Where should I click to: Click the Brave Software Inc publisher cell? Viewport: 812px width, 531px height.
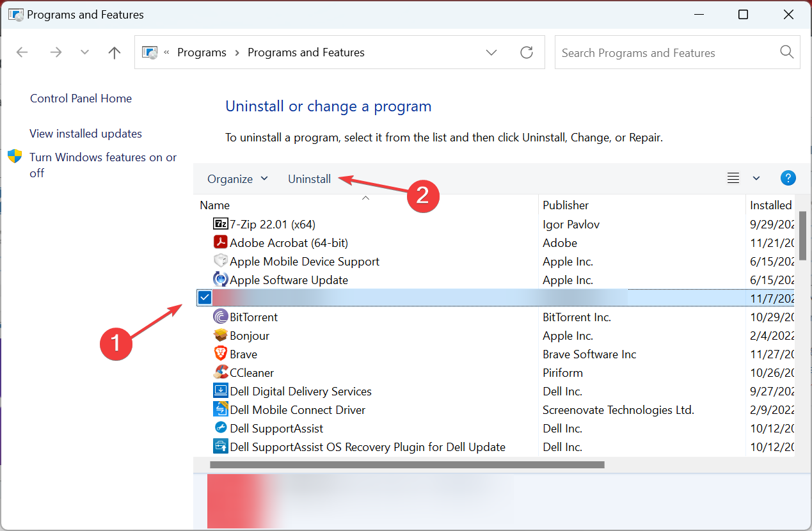point(589,354)
